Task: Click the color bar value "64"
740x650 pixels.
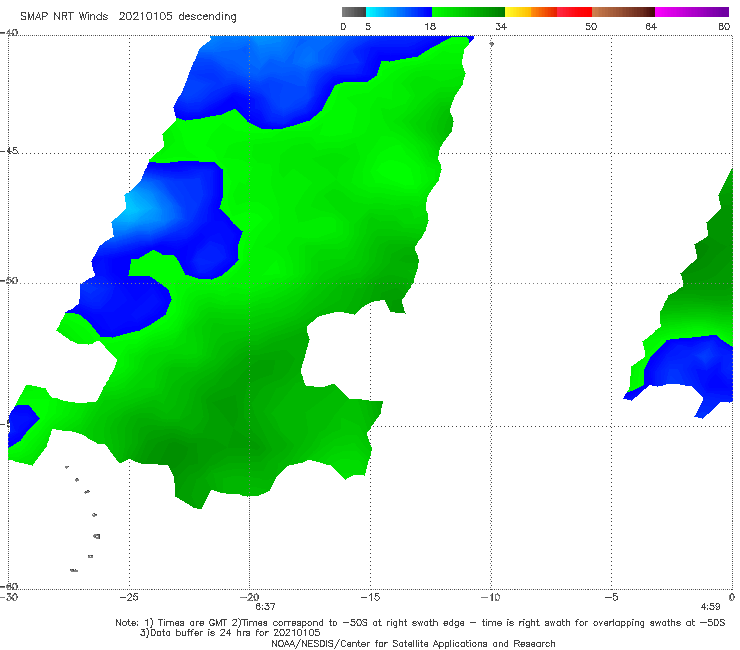Action: [651, 26]
